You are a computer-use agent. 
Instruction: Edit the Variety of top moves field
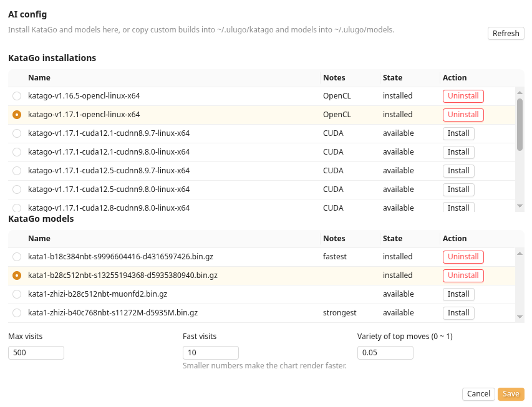click(x=385, y=353)
